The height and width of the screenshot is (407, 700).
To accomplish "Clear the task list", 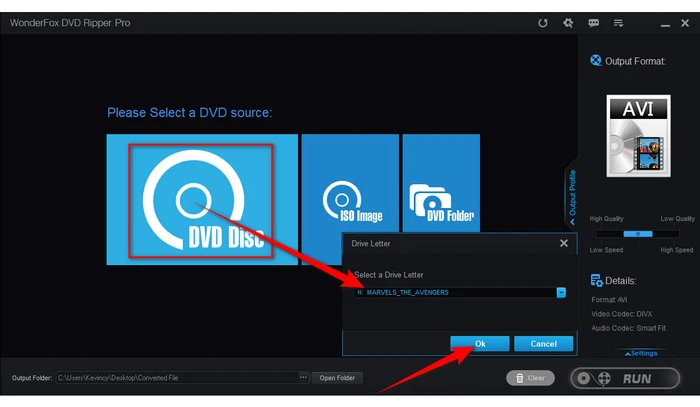I will tap(530, 378).
